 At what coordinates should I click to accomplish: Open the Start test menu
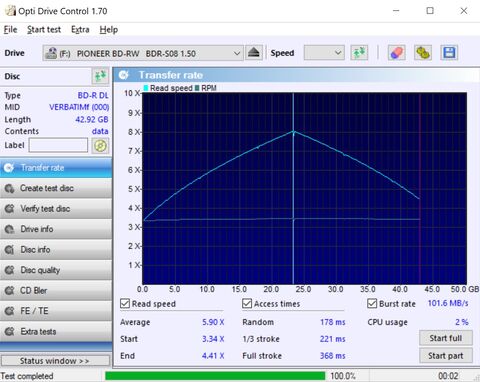[x=44, y=30]
